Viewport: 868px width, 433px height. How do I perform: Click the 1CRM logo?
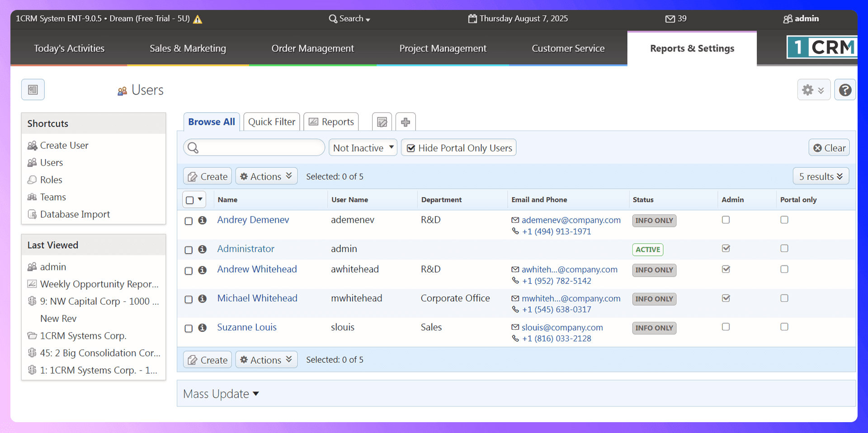point(822,47)
